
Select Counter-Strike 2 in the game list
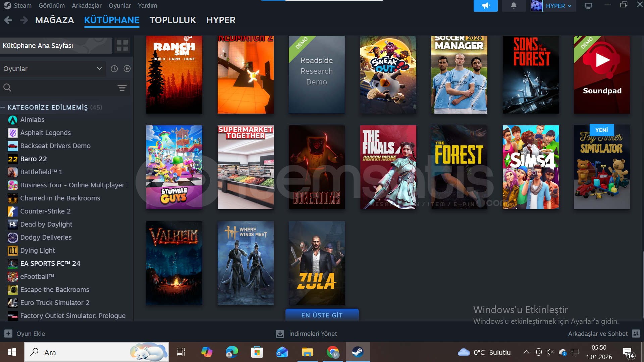click(x=45, y=211)
